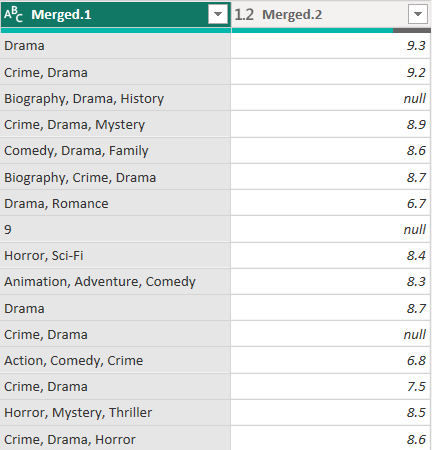Click the null cell beside Biography, Drama, History
Image resolution: width=432 pixels, height=450 pixels.
coord(330,99)
